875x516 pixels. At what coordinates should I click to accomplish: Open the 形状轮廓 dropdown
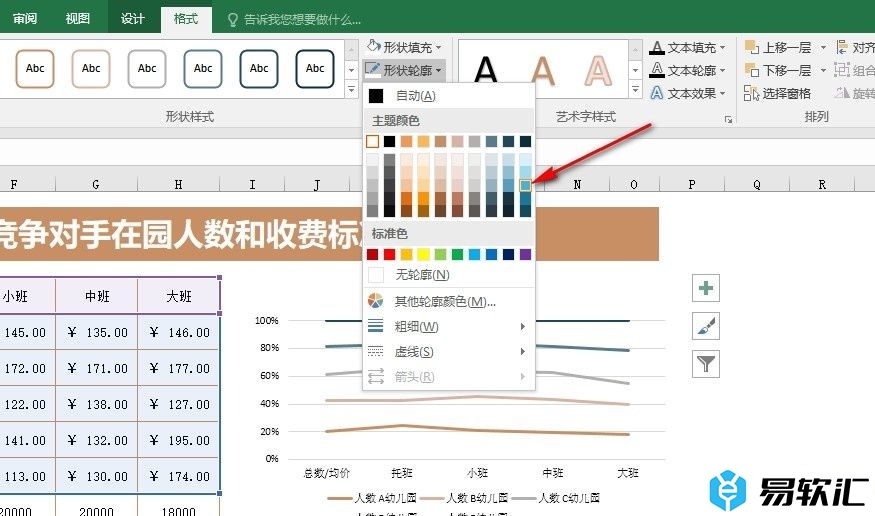click(404, 70)
